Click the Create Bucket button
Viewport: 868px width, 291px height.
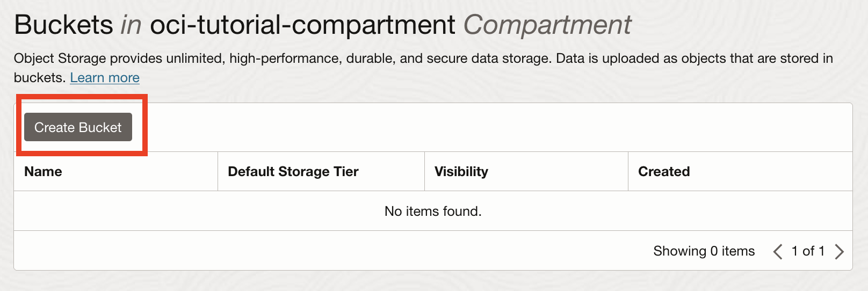pos(78,127)
